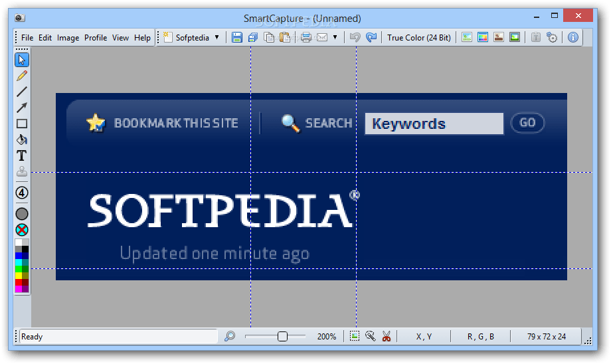611x364 pixels.
Task: Click the 79 x 72 x 24 size field
Action: pos(547,336)
